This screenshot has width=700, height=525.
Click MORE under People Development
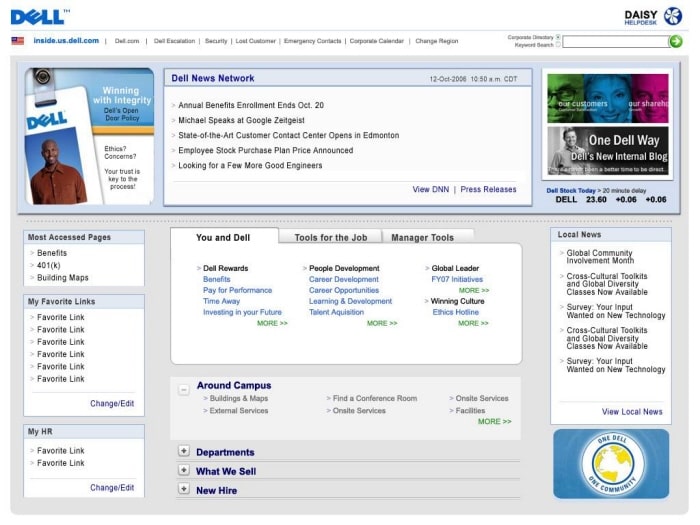382,323
